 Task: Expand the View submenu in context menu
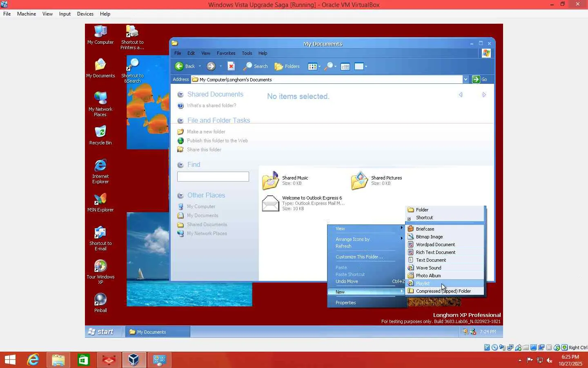(x=366, y=229)
